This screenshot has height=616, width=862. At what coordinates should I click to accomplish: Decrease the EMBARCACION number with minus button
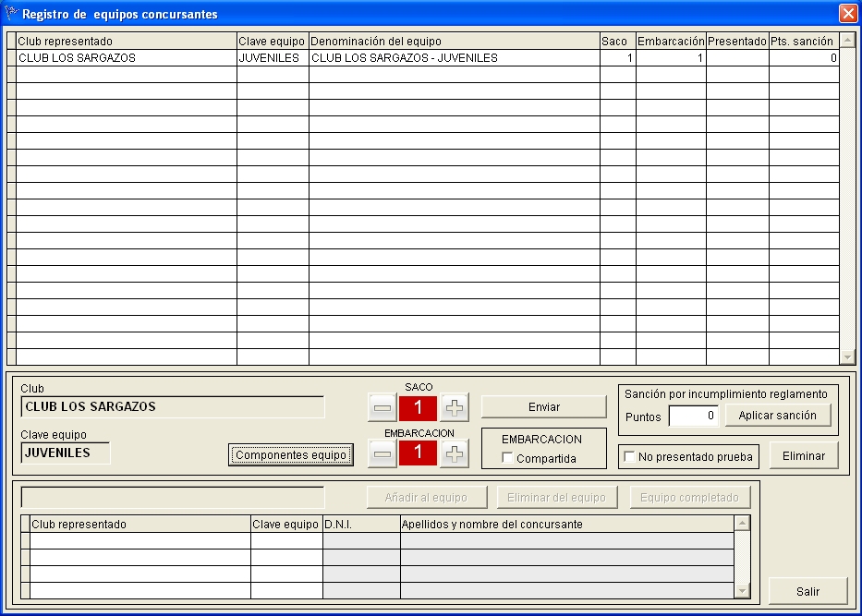[382, 453]
